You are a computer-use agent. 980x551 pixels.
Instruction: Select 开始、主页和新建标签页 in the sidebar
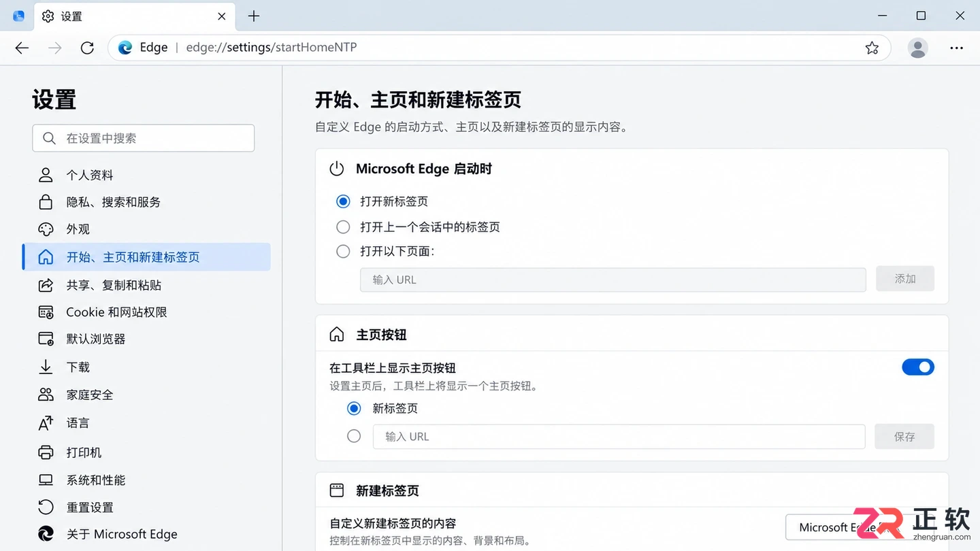click(x=146, y=257)
